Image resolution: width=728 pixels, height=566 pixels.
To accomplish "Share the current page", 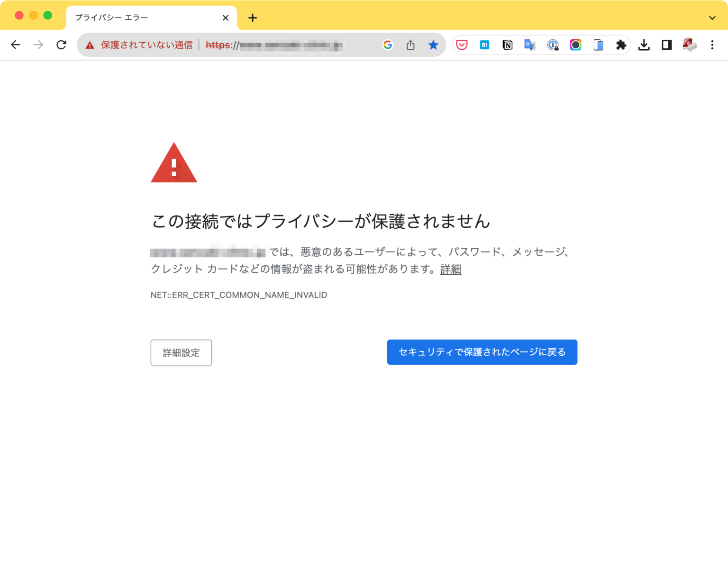I will 410,45.
